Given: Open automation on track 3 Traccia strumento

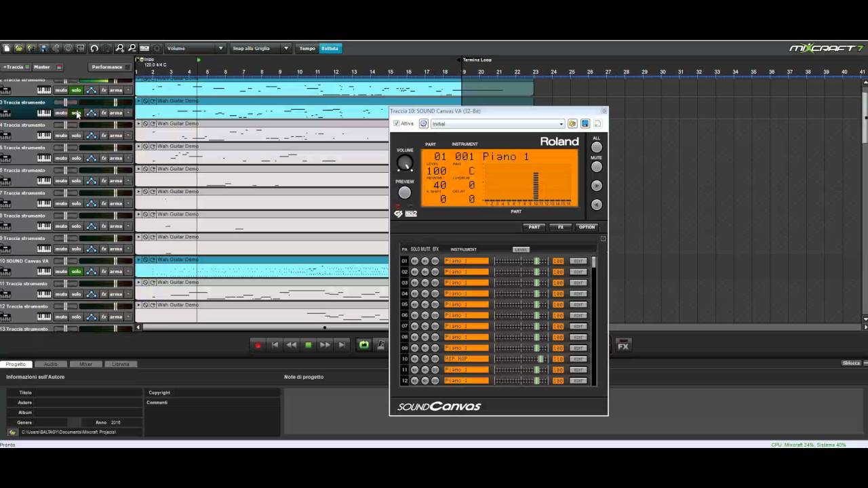Looking at the screenshot, I should [92, 113].
